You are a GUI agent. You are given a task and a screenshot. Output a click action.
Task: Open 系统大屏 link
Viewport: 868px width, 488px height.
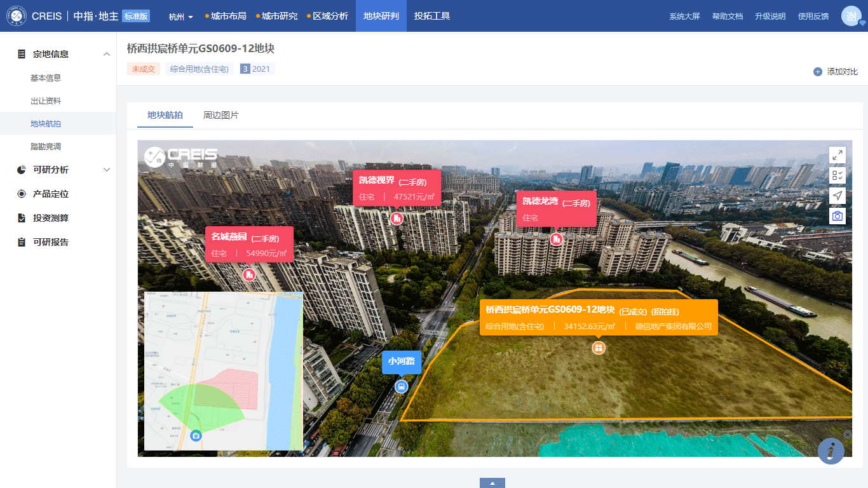pos(684,17)
